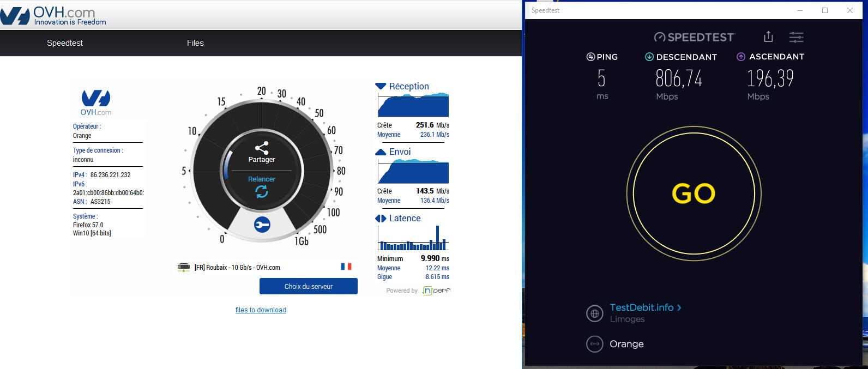Click the globe server icon in Speedtest app
Viewport: 868px width, 369px height.
tap(595, 313)
